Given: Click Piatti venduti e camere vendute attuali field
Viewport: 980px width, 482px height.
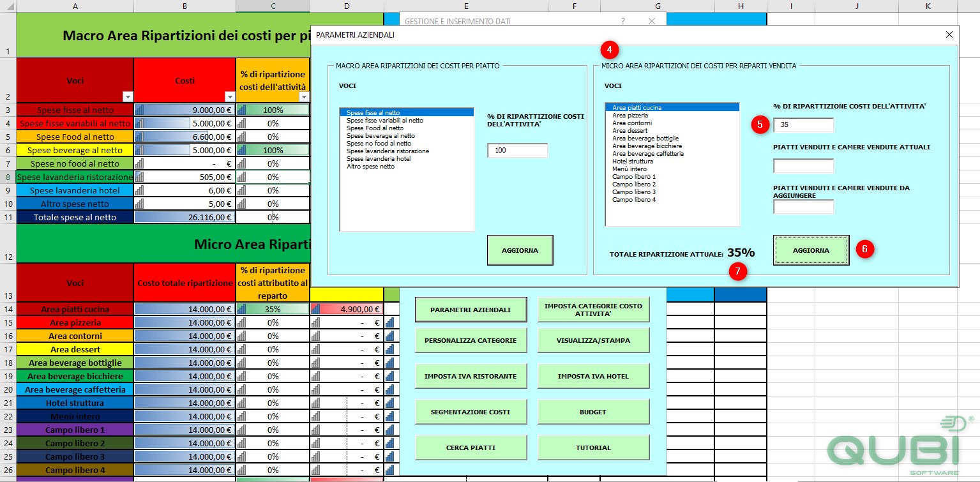Looking at the screenshot, I should 803,166.
